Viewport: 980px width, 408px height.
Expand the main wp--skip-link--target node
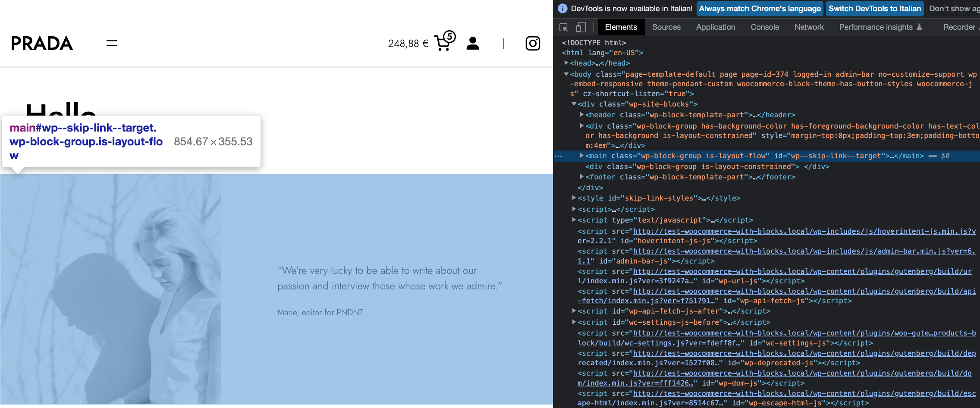(x=581, y=156)
